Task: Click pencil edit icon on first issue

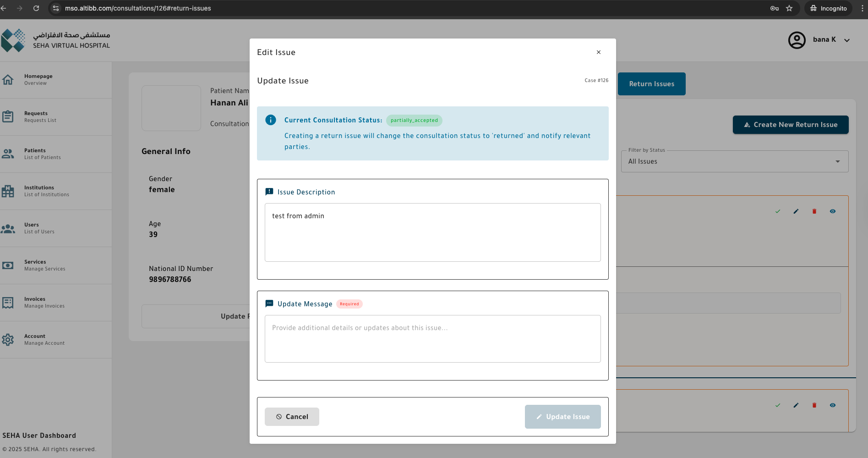Action: tap(796, 211)
